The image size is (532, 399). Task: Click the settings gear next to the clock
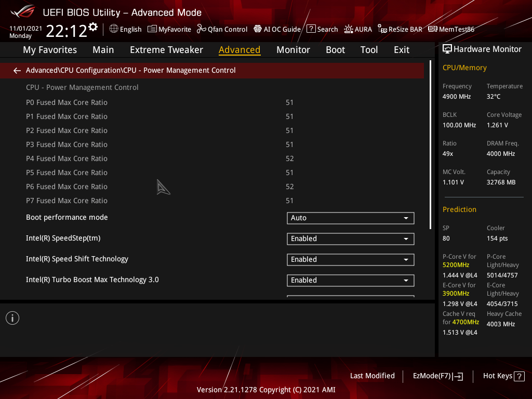click(x=92, y=27)
